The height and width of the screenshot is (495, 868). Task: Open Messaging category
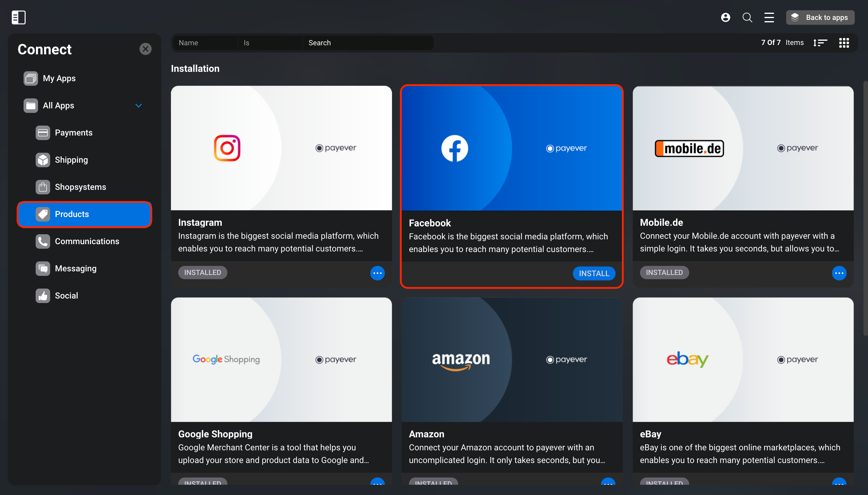[84, 269]
